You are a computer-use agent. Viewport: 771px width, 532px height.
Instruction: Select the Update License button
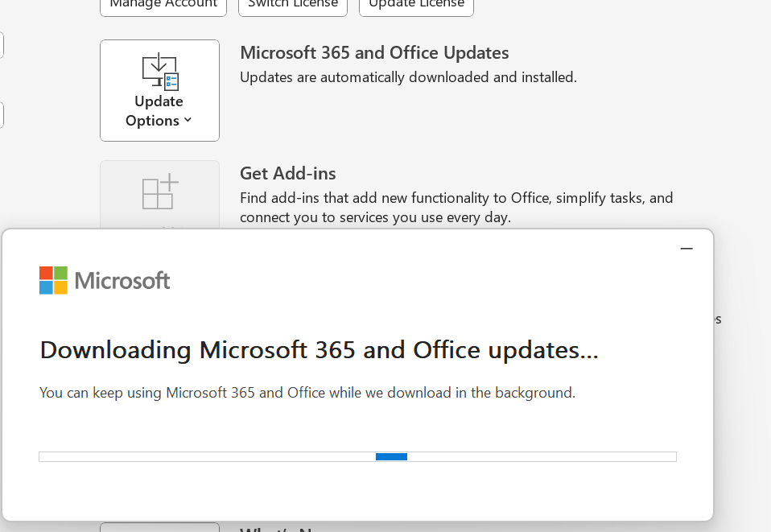416,4
